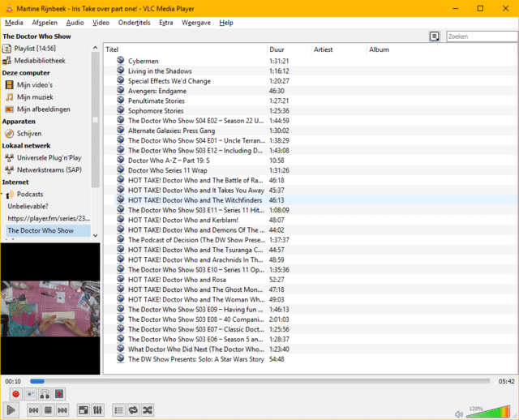
Task: Click globe icon beside Doctor Who Series 11 Wrap
Action: coord(121,169)
